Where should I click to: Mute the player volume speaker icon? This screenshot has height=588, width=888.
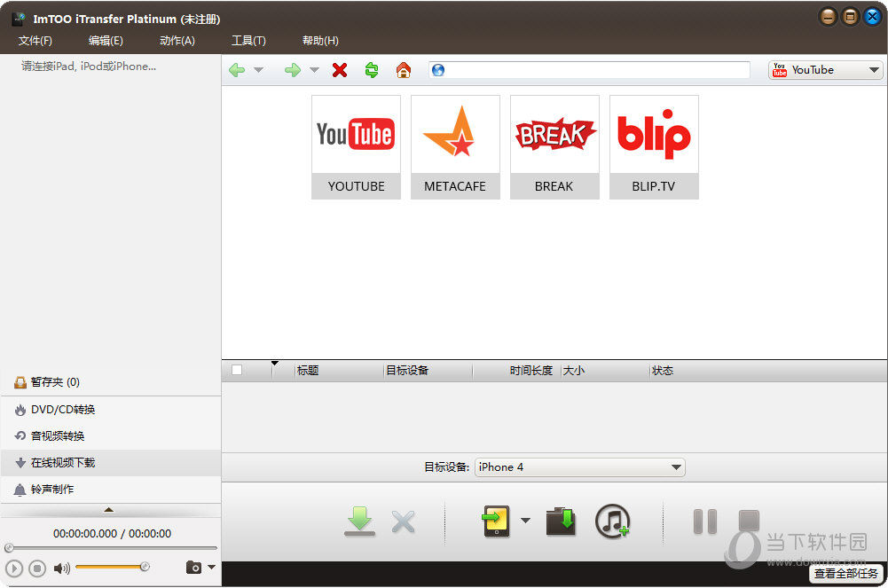pos(62,568)
